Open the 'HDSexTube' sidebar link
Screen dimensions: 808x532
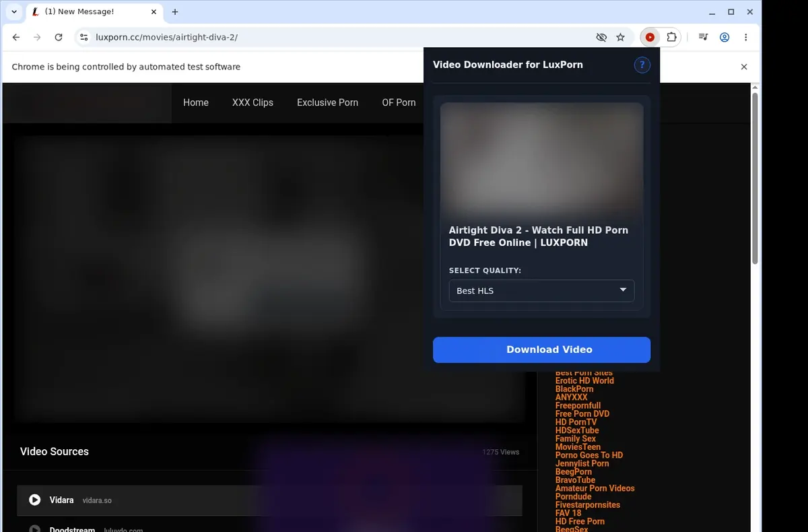coord(577,430)
